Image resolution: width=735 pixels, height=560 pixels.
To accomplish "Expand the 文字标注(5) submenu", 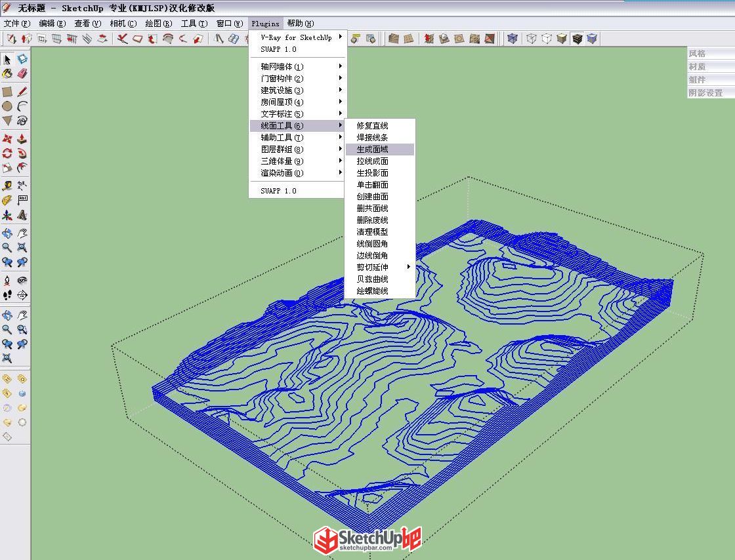I will point(298,114).
